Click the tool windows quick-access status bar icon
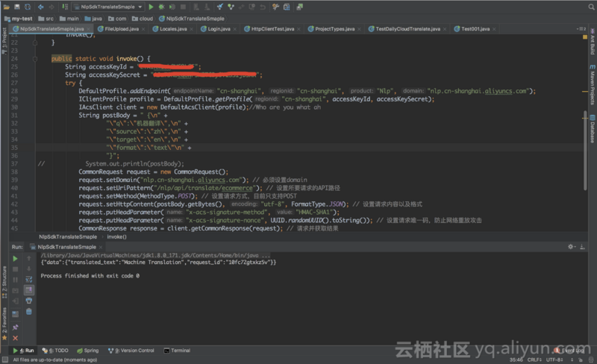The height and width of the screenshot is (364, 597). tap(5, 360)
